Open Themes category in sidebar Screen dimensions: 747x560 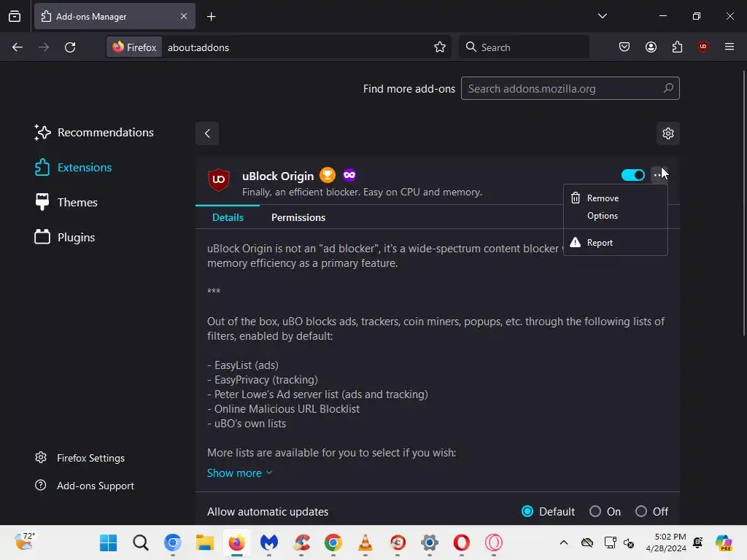(x=66, y=203)
